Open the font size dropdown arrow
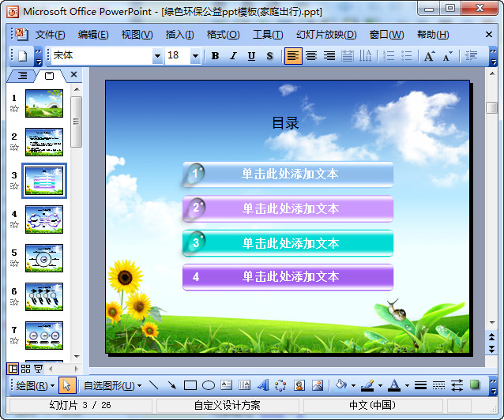This screenshot has width=504, height=420. click(x=195, y=56)
